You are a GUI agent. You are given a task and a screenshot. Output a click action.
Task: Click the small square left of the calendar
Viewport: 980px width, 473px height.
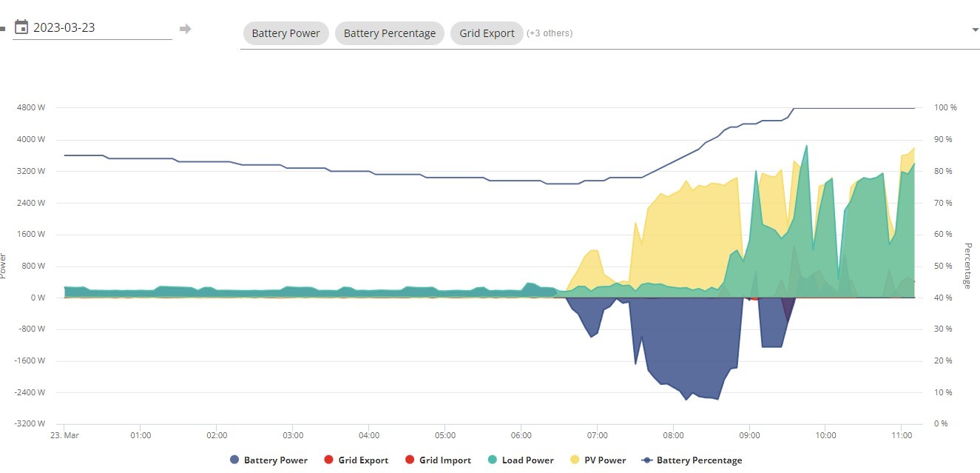pyautogui.click(x=2, y=28)
